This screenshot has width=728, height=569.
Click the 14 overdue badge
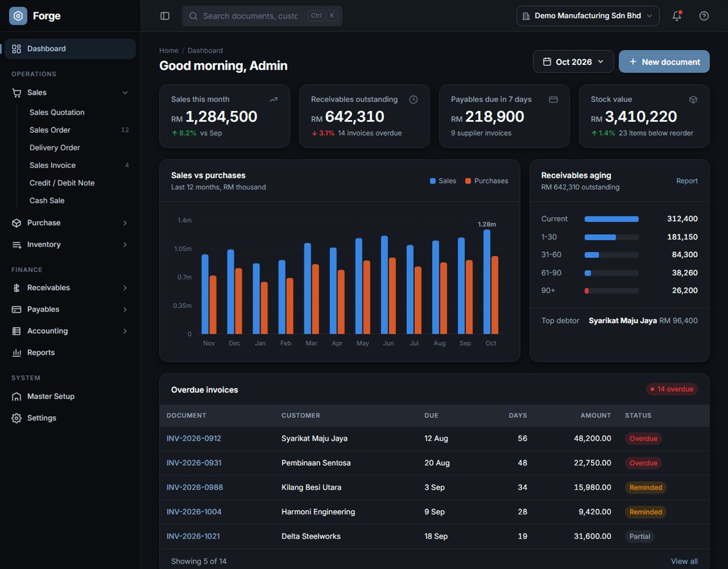coord(672,389)
